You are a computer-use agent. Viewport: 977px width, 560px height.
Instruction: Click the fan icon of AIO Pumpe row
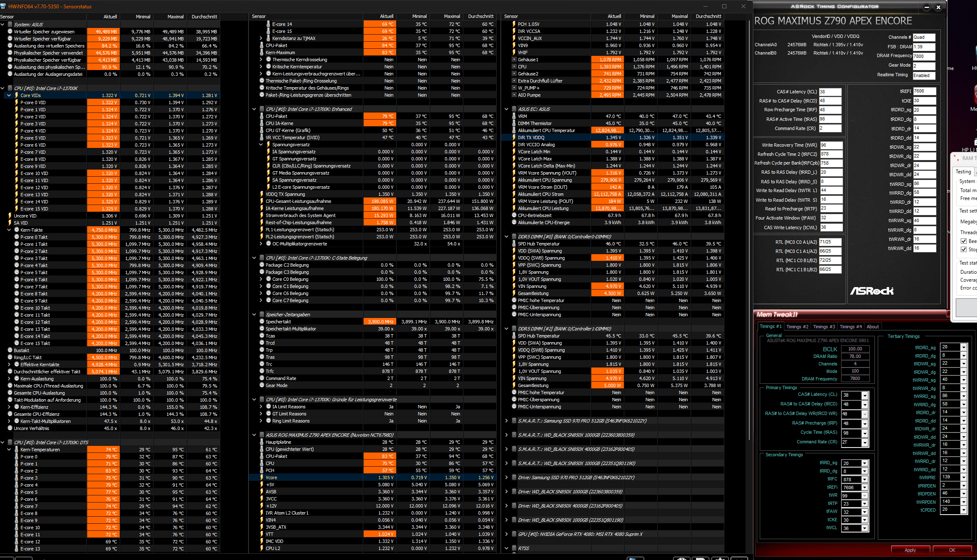514,95
